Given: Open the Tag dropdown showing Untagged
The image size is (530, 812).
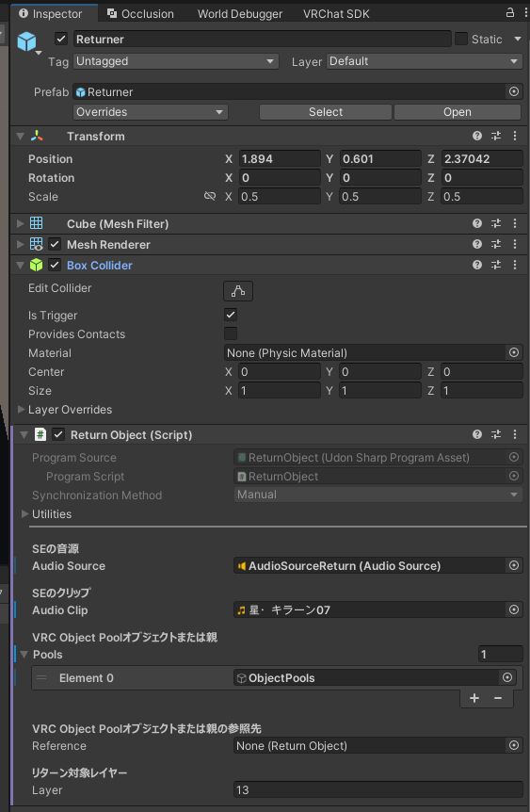Looking at the screenshot, I should point(176,61).
